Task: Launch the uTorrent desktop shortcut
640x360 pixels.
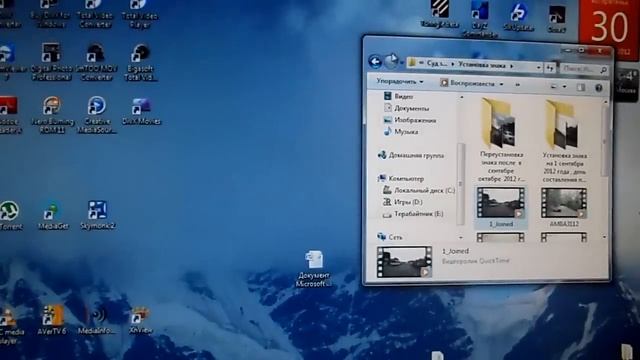Action: point(10,215)
